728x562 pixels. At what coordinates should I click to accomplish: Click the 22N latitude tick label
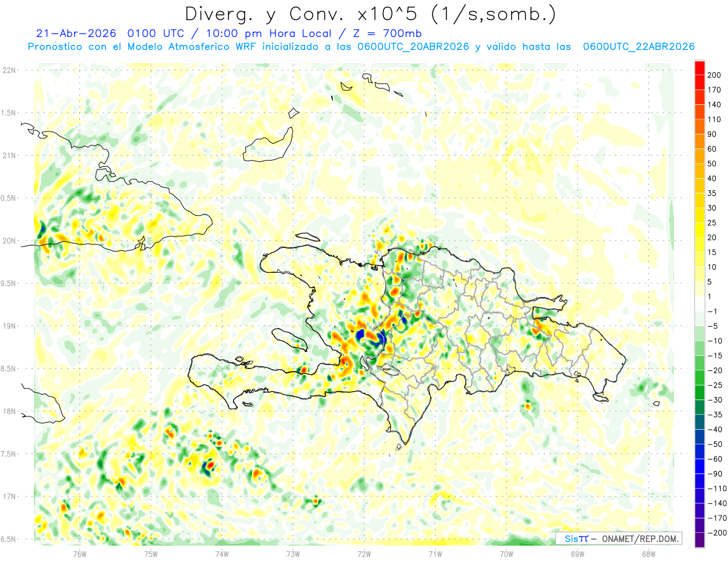[x=9, y=70]
